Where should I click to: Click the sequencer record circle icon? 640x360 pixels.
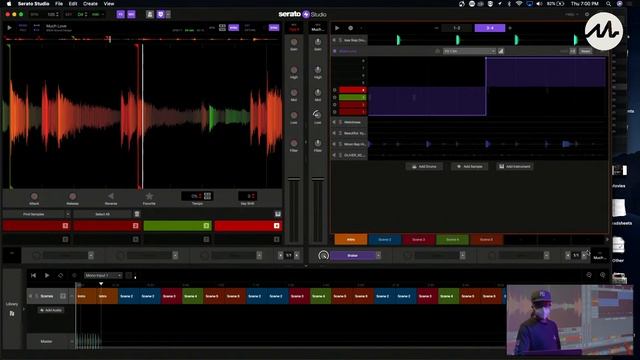[x=350, y=28]
